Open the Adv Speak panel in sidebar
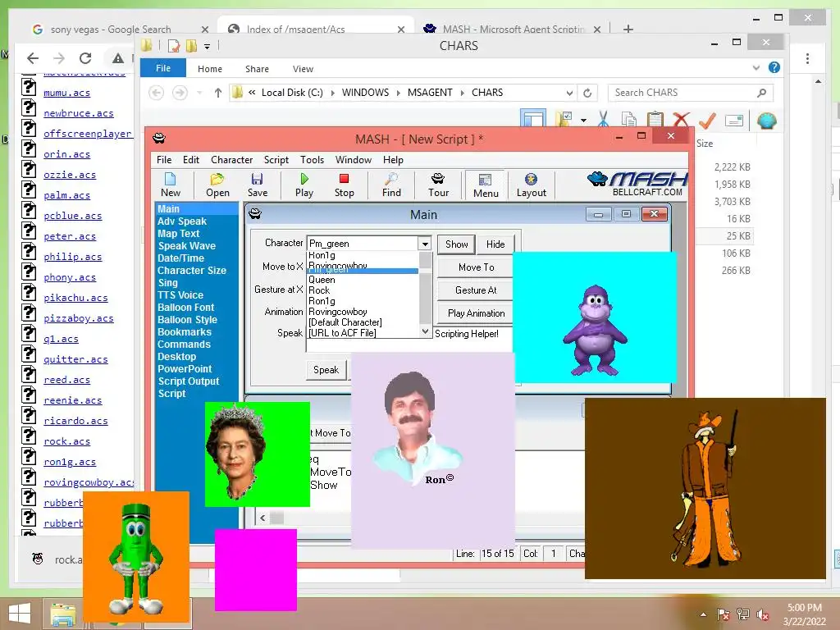 (x=182, y=221)
